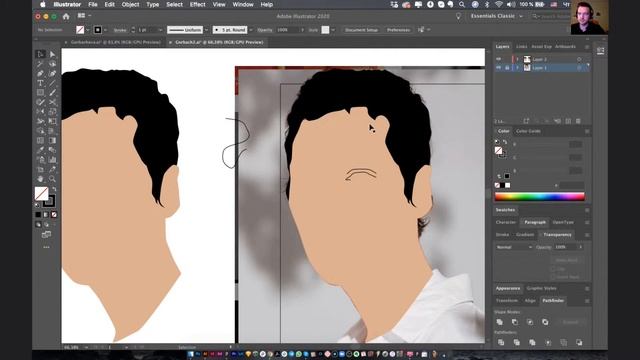The image size is (640, 360).
Task: Click the Minus Back pathfinder icon
Action: [579, 342]
